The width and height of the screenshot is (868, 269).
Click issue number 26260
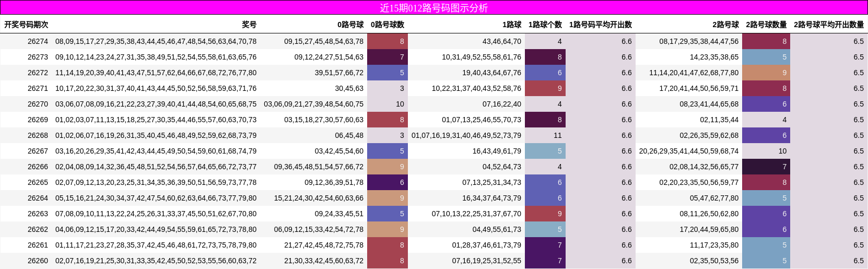38,261
